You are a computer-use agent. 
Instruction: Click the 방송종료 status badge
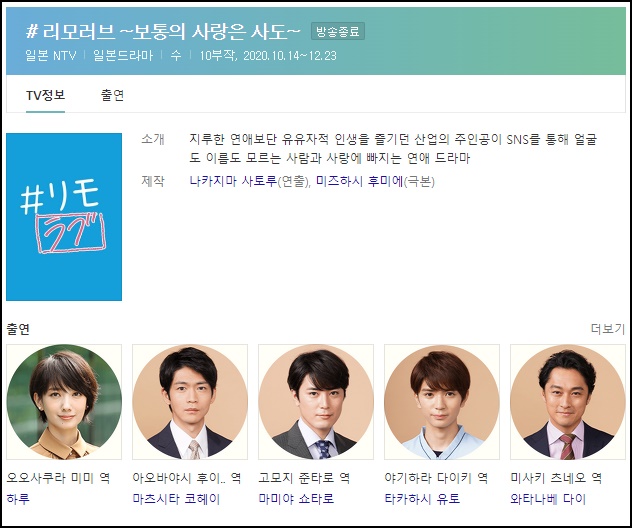pyautogui.click(x=338, y=31)
